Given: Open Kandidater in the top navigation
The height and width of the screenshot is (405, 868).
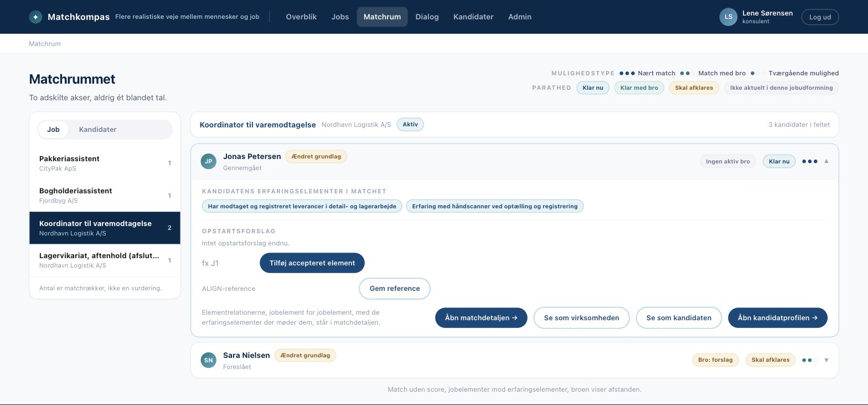Looking at the screenshot, I should (x=473, y=17).
